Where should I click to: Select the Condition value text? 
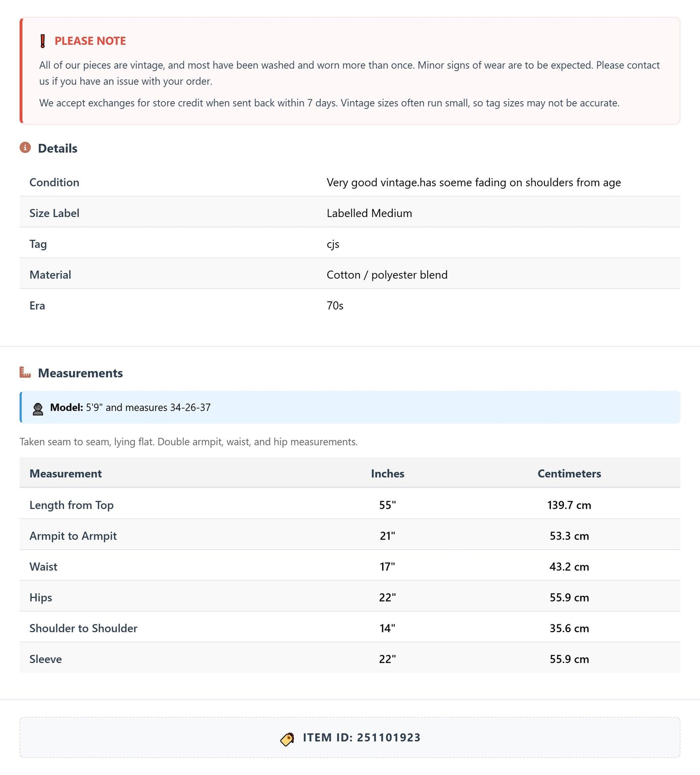click(473, 183)
